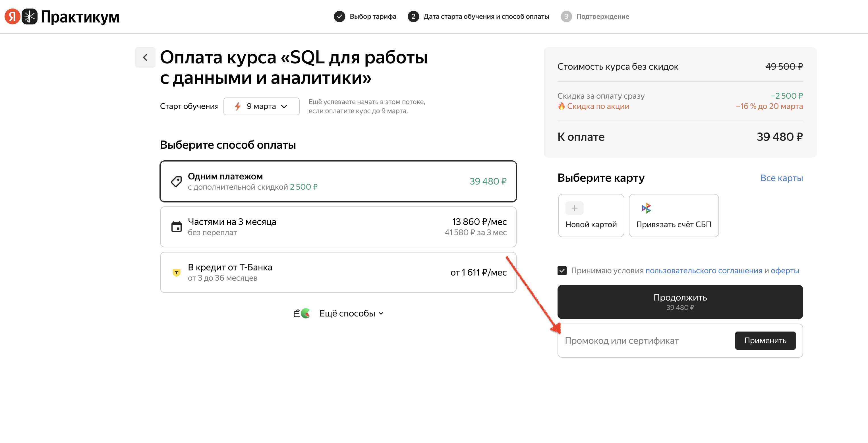The width and height of the screenshot is (868, 443).
Task: Go to Выбор тарифа step
Action: (x=372, y=16)
